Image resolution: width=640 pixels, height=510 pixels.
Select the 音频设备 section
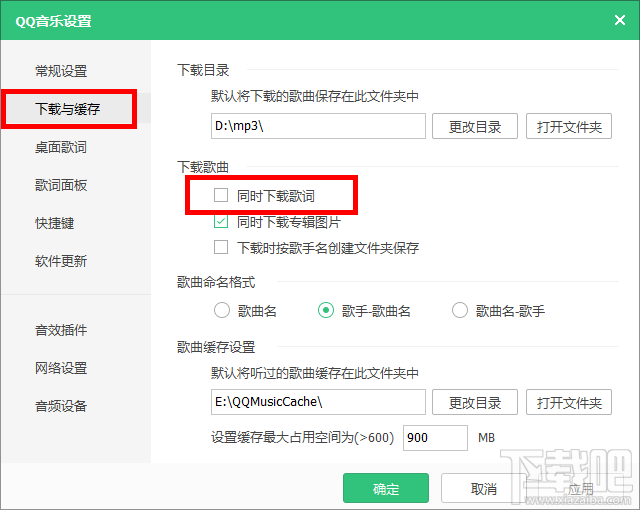pos(61,406)
